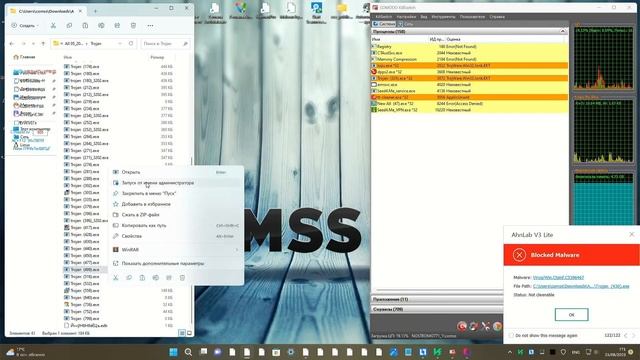Image resolution: width=640 pixels, height=360 pixels.
Task: Open the Explorer toolbar three-dots overflow menu
Action: coord(150,25)
